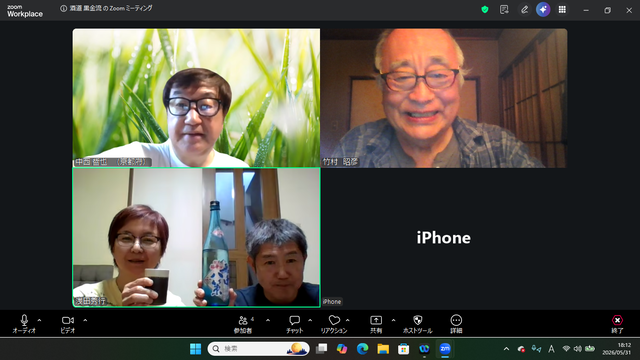Image resolution: width=640 pixels, height=360 pixels.
Task: Open the details (詳細) more menu
Action: click(x=456, y=324)
